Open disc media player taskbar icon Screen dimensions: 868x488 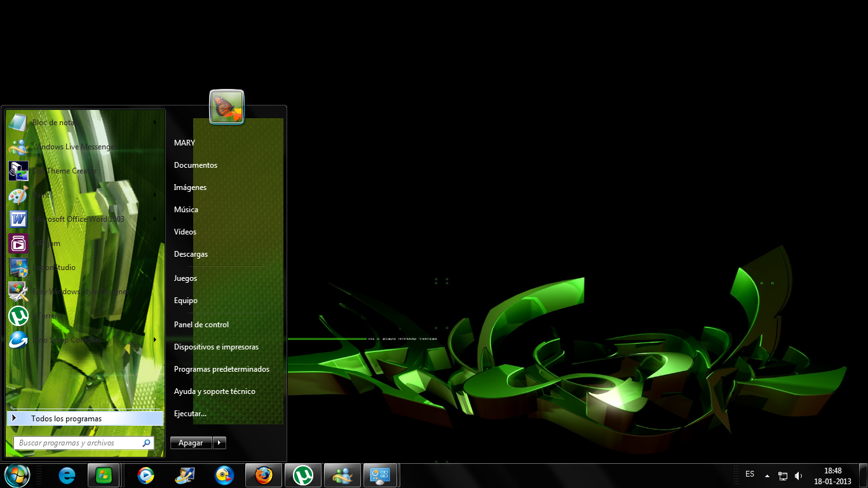tap(224, 475)
